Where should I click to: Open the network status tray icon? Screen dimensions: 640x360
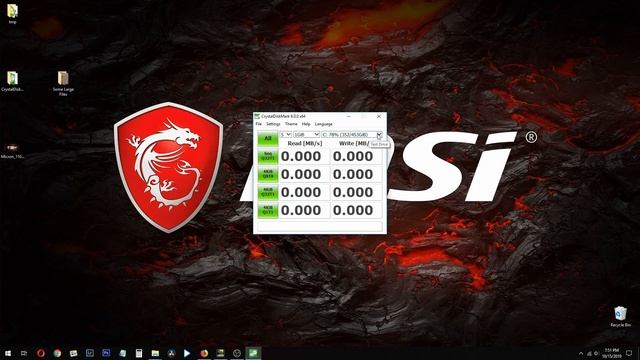pos(589,353)
